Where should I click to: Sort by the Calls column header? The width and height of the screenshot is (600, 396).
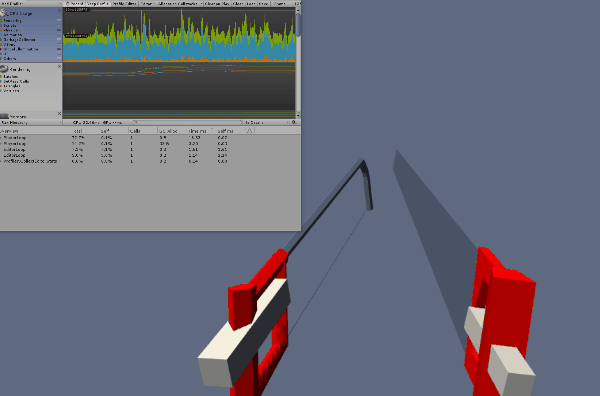pos(143,131)
